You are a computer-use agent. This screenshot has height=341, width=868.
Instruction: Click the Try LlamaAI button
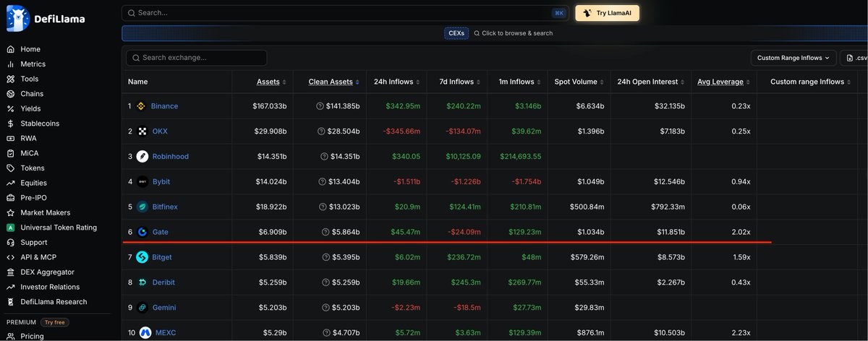pos(608,13)
